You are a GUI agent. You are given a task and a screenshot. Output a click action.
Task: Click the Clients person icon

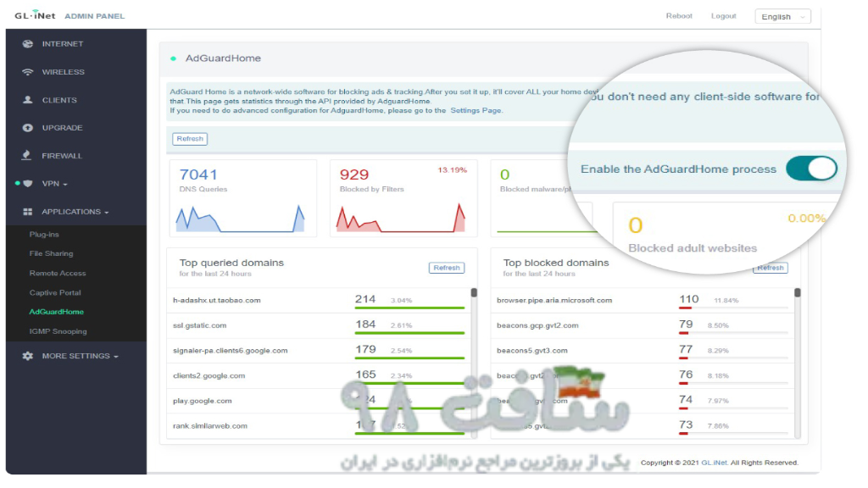(x=28, y=100)
